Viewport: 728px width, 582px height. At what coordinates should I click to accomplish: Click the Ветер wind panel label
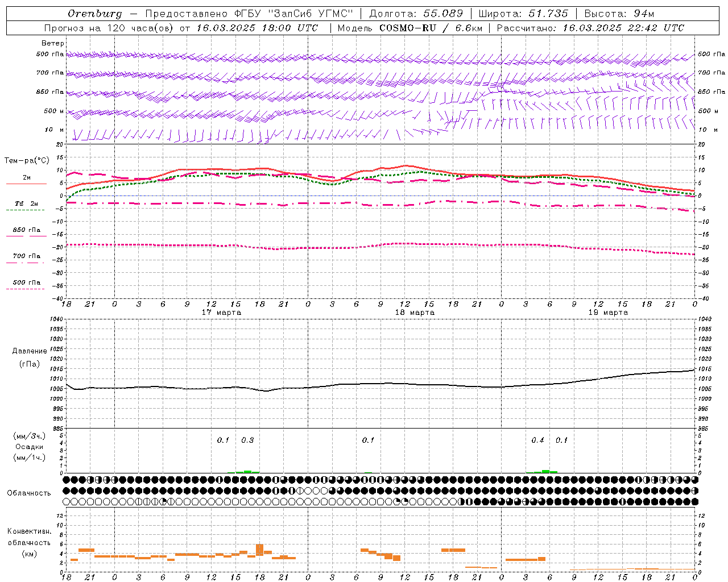[52, 43]
